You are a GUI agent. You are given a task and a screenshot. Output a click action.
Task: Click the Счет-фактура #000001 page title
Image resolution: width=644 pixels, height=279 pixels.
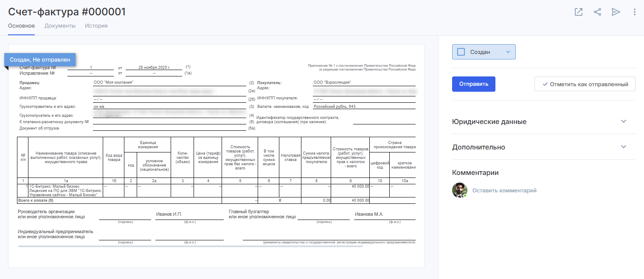click(67, 12)
